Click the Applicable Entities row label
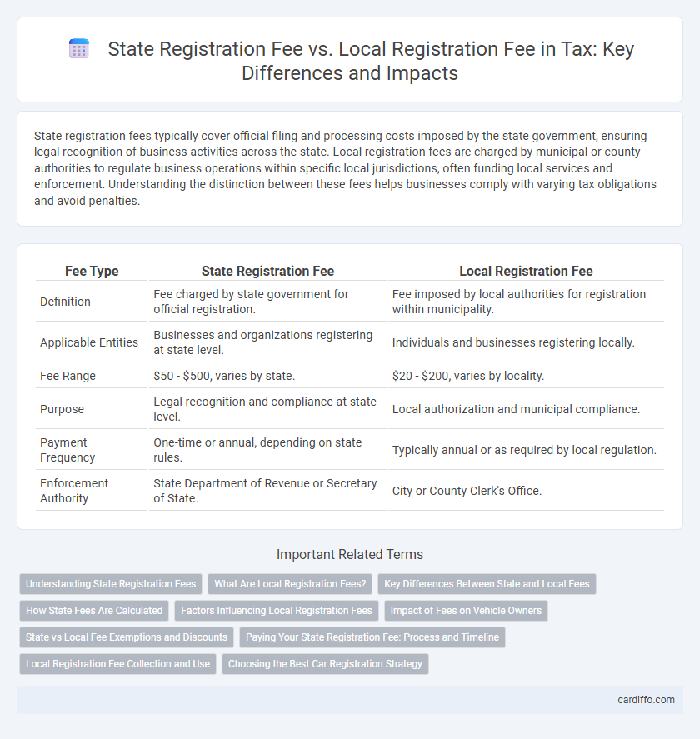This screenshot has width=700, height=739. click(89, 342)
